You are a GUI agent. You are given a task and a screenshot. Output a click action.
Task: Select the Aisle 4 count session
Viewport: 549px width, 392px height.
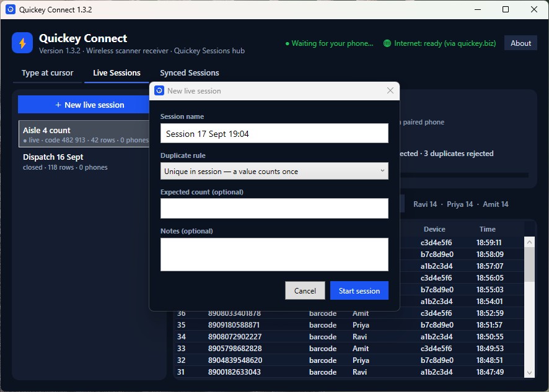[x=84, y=134]
